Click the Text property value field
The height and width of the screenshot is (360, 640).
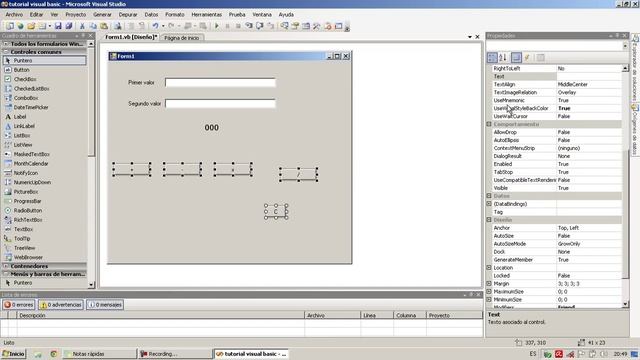tap(589, 76)
